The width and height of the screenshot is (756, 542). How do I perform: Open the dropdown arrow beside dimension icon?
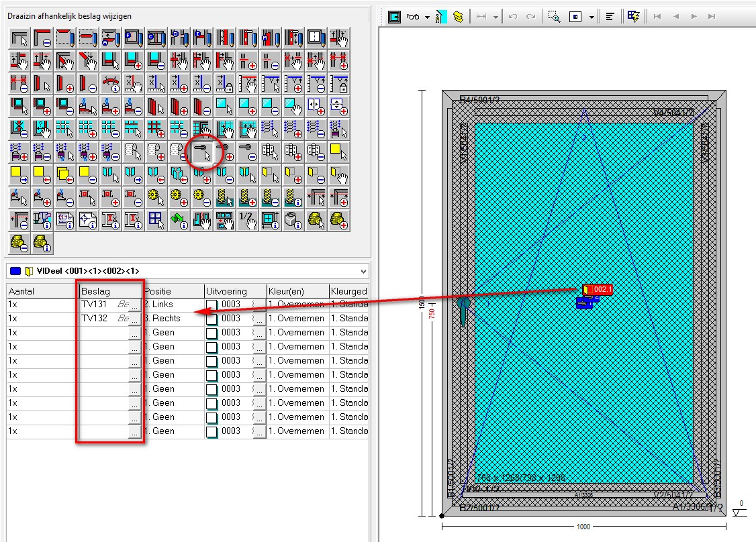tap(495, 17)
